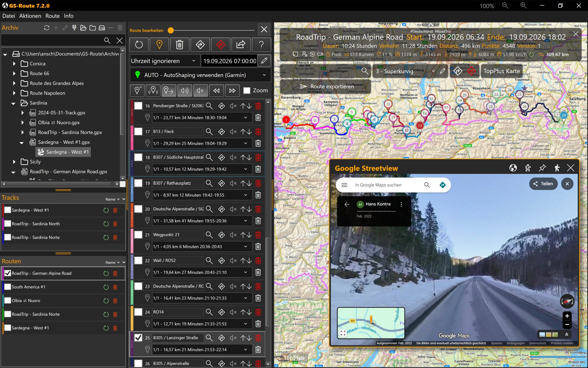Check waypoint 16 Penzberger Straße checkbox

138,106
